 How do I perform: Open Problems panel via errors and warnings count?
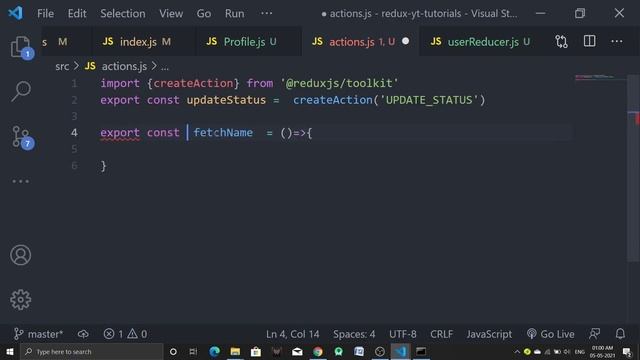pos(125,334)
